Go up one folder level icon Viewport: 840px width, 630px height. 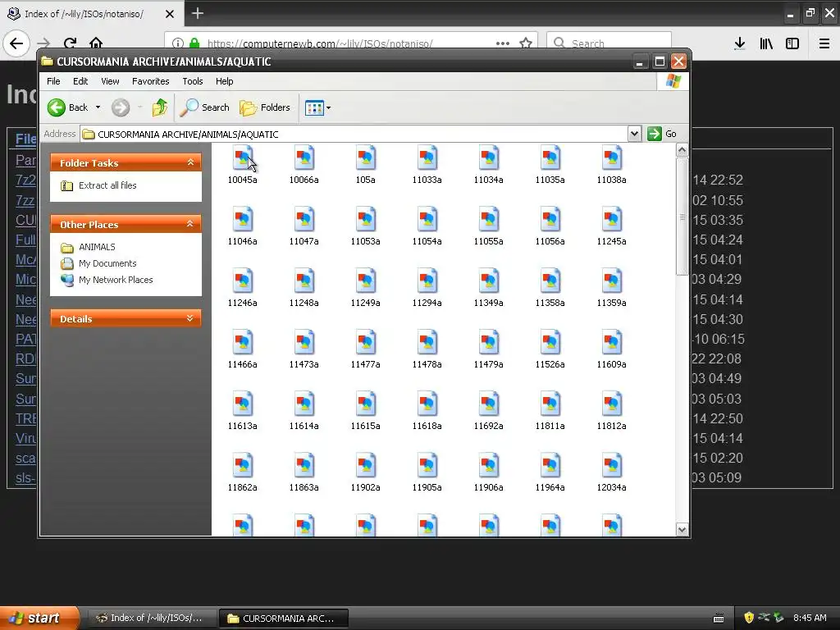tap(160, 107)
